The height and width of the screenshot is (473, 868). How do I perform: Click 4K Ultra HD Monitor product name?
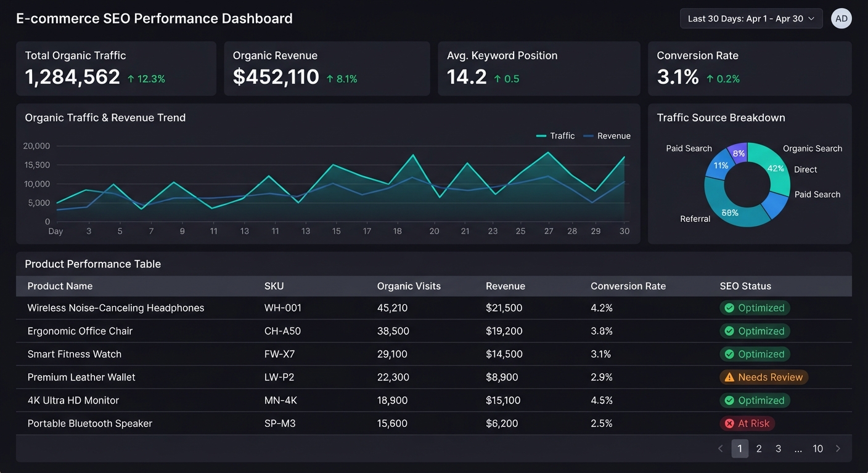[x=73, y=400]
